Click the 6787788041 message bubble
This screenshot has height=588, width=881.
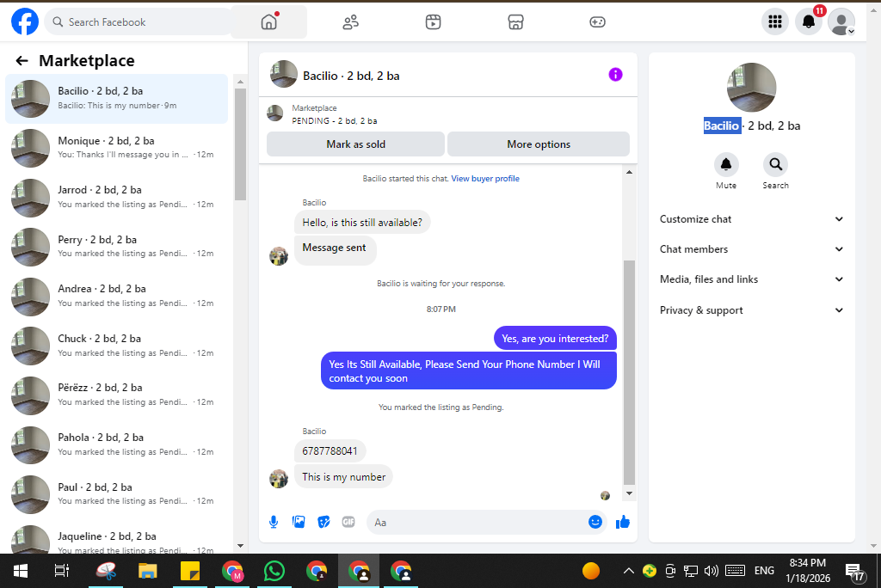[330, 451]
